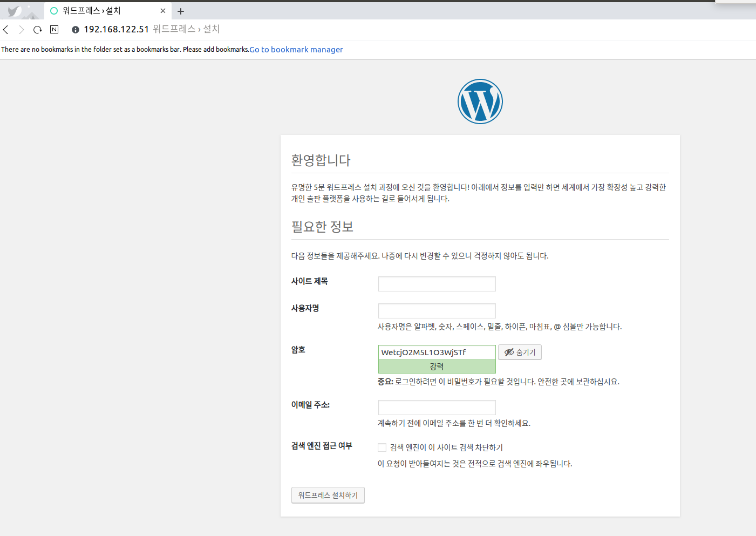756x536 pixels.
Task: Click the 검색 엔진이 이 사이트 검색 차단하기 label text
Action: (446, 447)
